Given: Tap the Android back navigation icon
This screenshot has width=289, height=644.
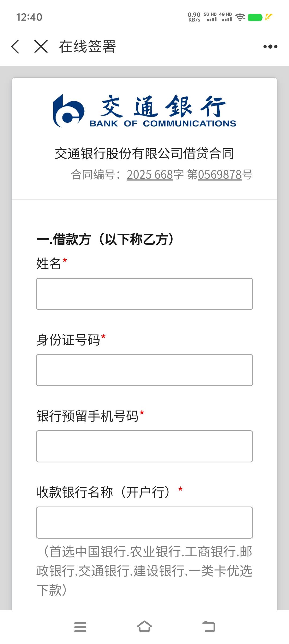Looking at the screenshot, I should click(x=209, y=626).
